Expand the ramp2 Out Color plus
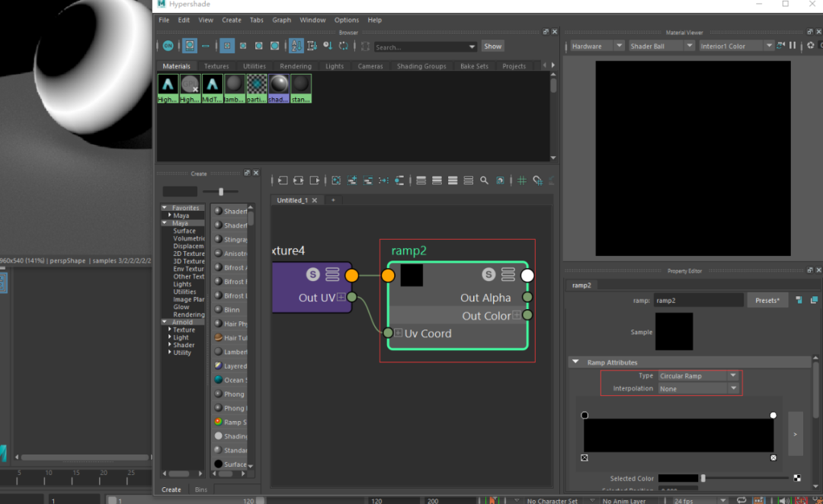 click(517, 315)
